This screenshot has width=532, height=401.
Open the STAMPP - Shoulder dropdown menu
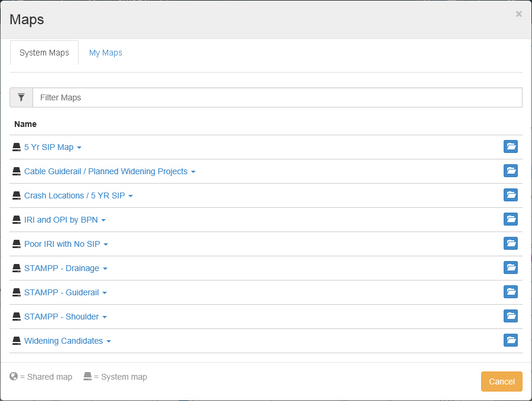point(105,317)
